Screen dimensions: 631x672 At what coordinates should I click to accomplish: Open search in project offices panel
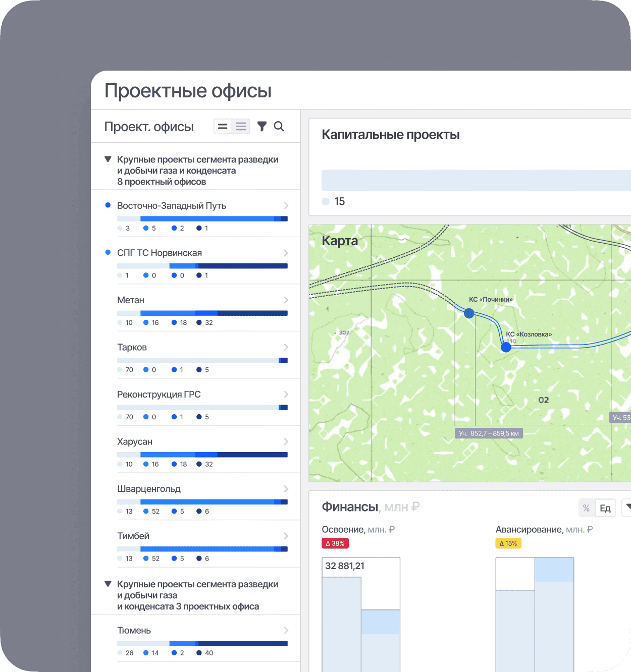[x=279, y=127]
